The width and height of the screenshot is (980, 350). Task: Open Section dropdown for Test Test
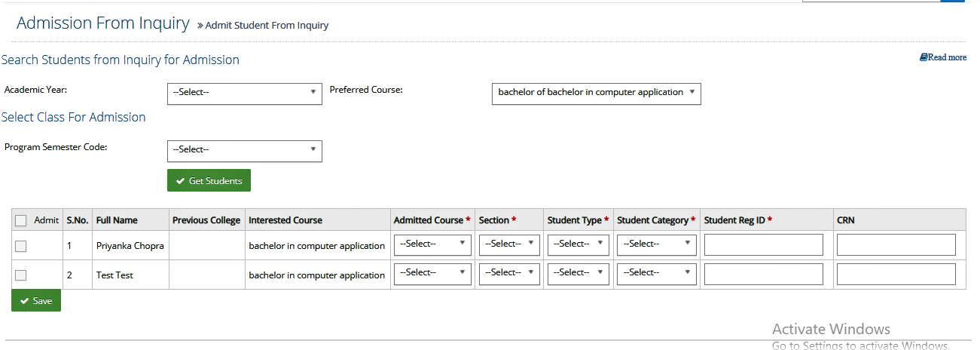[509, 273]
